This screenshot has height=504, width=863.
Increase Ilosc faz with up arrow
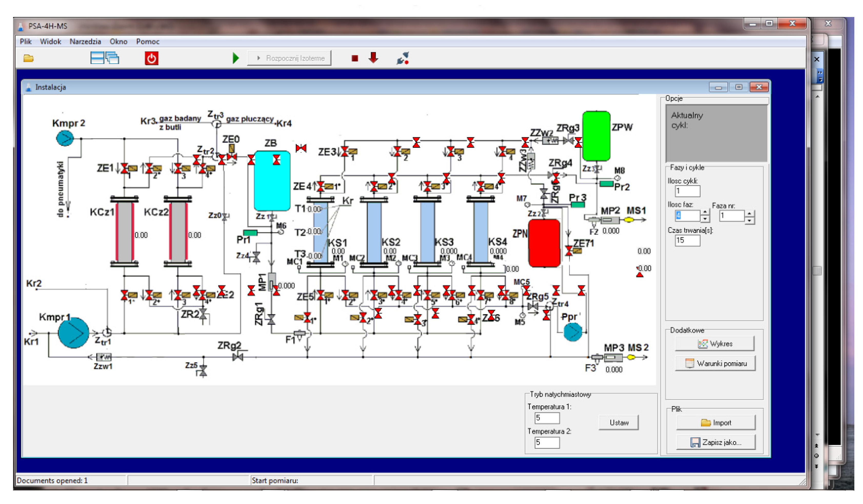[x=705, y=212]
